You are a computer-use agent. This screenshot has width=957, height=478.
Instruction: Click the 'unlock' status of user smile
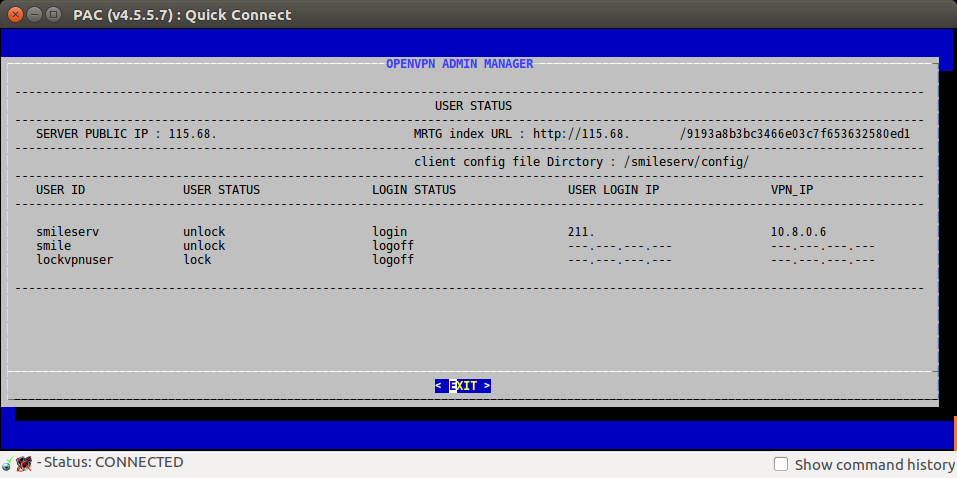pos(204,246)
